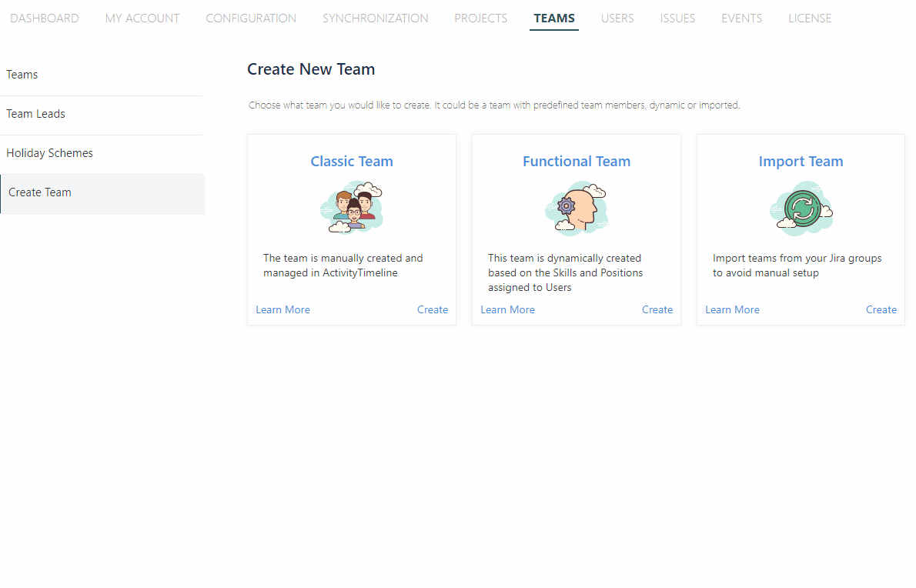
Task: Click the Functional Team heading link
Action: pyautogui.click(x=577, y=161)
